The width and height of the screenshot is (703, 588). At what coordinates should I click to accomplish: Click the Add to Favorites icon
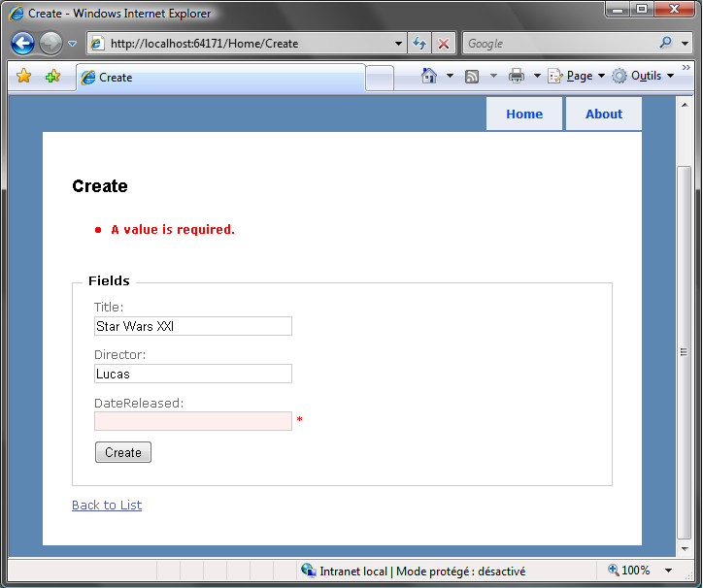point(52,77)
